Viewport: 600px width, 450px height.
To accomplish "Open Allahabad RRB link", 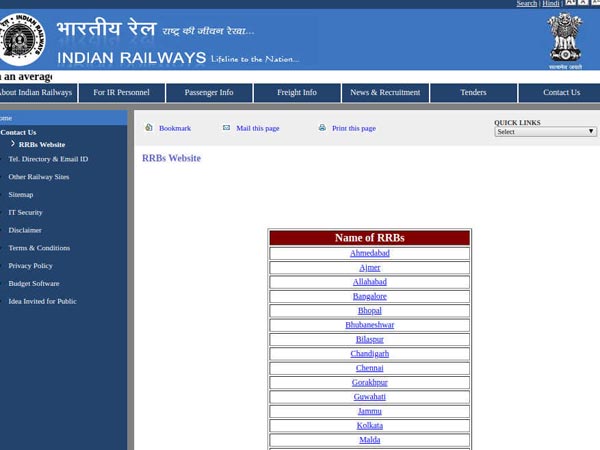I will [370, 282].
